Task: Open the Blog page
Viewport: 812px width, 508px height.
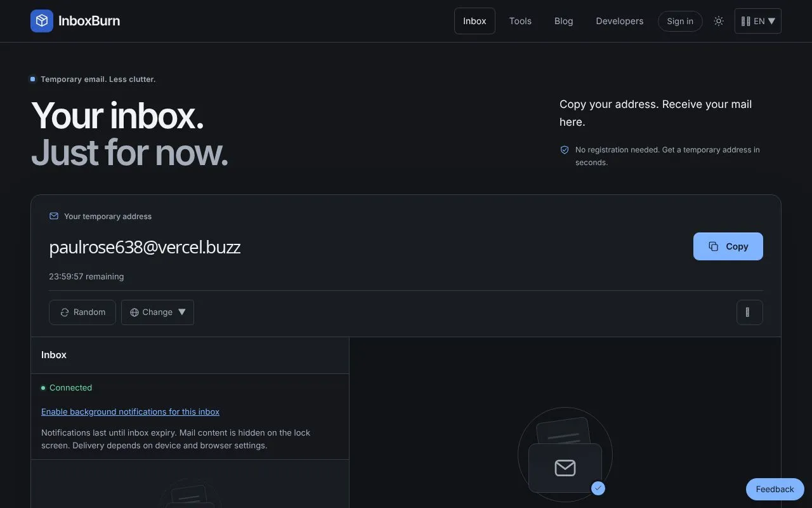Action: 564,21
